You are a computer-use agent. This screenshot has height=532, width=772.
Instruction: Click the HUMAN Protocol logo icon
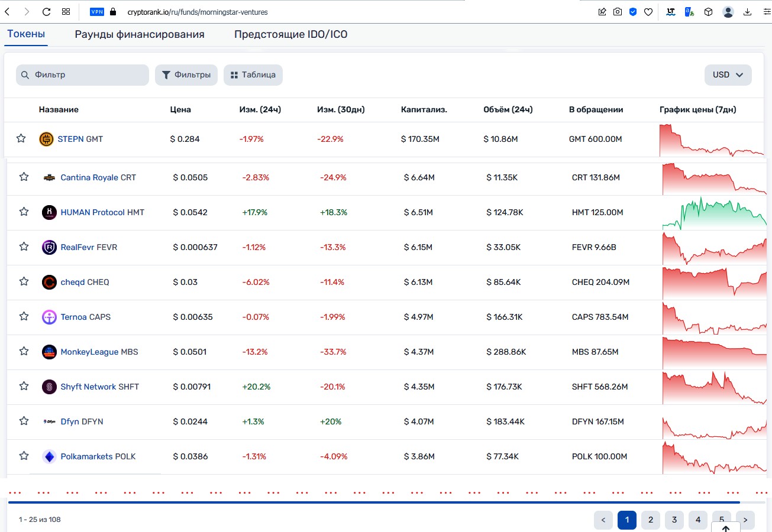(x=49, y=212)
